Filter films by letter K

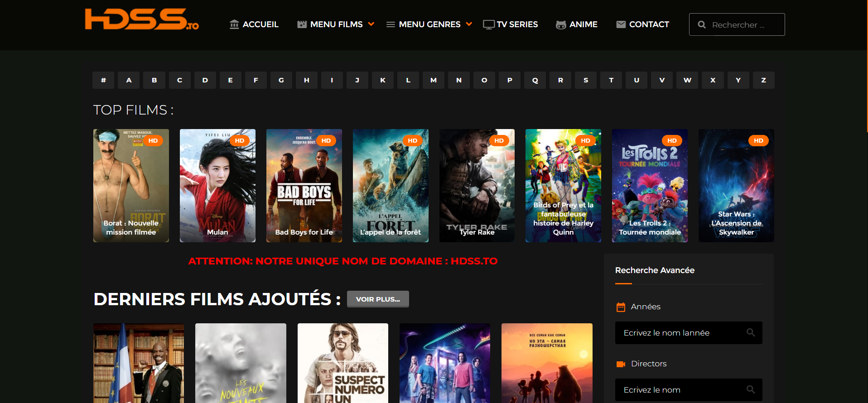[383, 80]
